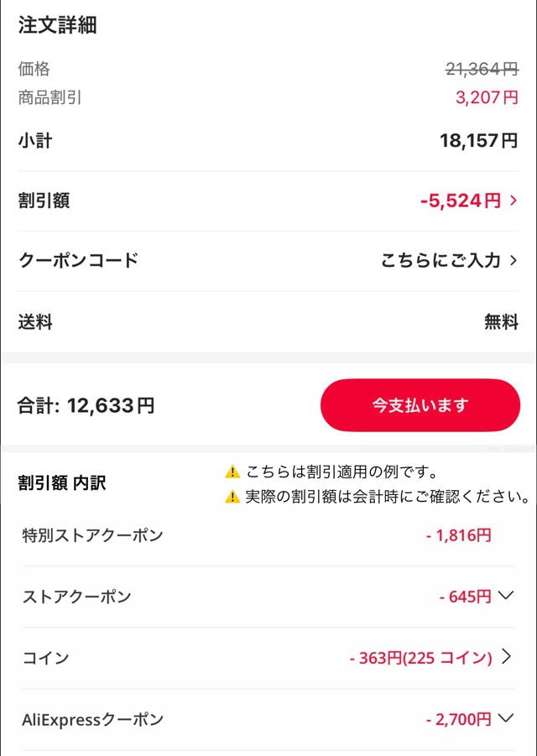
Task: Click the 送料 無料 shipping row
Action: (268, 321)
